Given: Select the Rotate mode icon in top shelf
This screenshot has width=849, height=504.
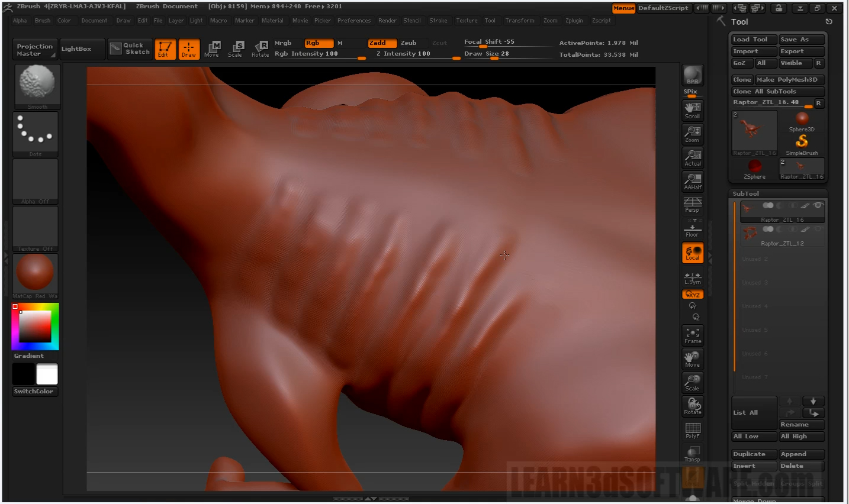Looking at the screenshot, I should click(260, 49).
